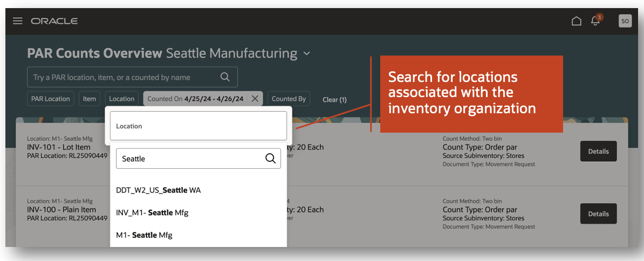Viewport: 644px width, 261px height.
Task: Open the hamburger navigation menu
Action: 18,21
